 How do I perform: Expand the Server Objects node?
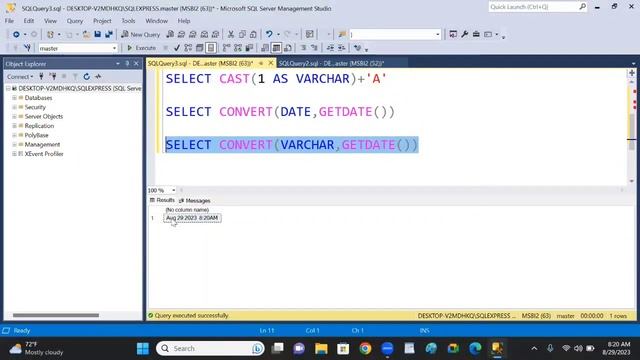pos(14,117)
